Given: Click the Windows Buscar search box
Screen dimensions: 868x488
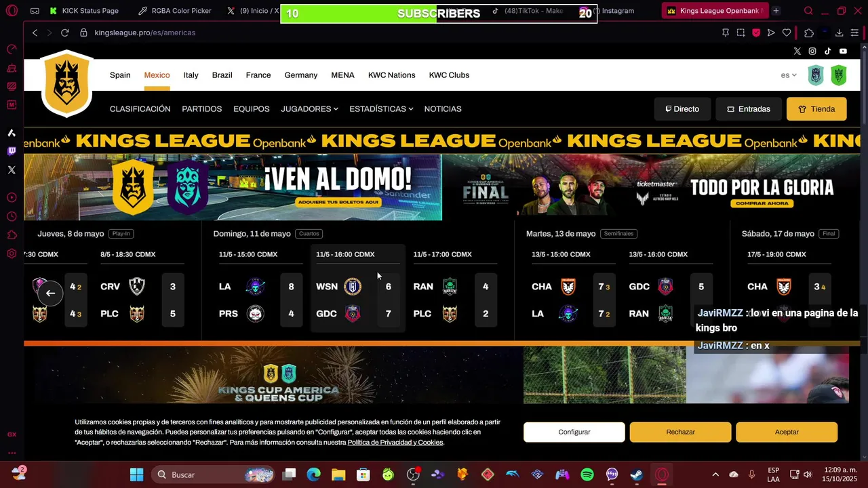Looking at the screenshot, I should (x=213, y=474).
